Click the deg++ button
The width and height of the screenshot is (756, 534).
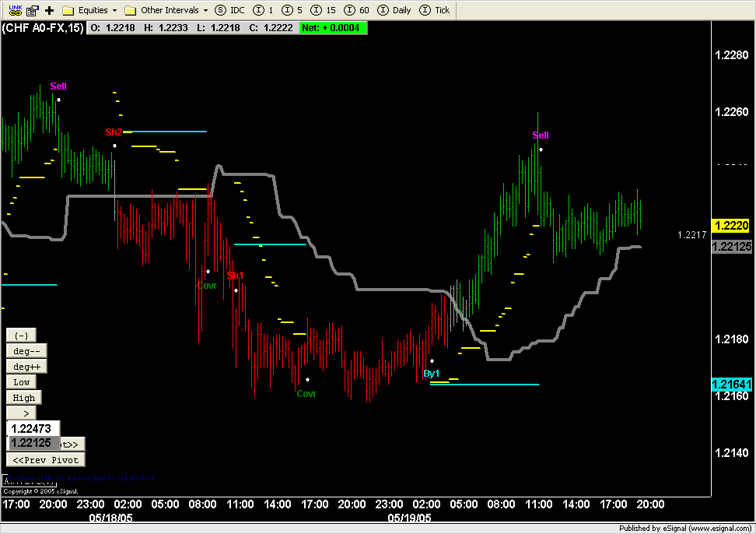click(x=26, y=366)
